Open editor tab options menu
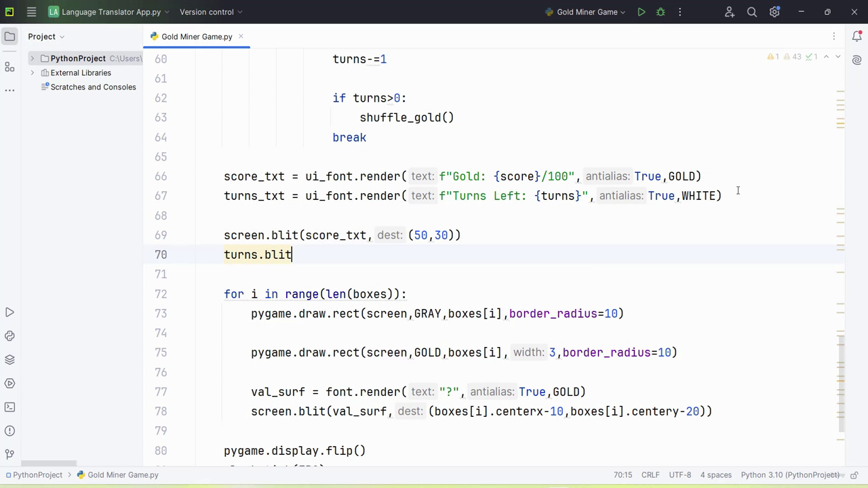 (834, 37)
